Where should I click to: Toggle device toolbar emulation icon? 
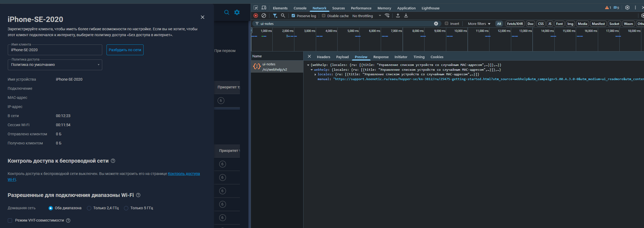point(264,8)
